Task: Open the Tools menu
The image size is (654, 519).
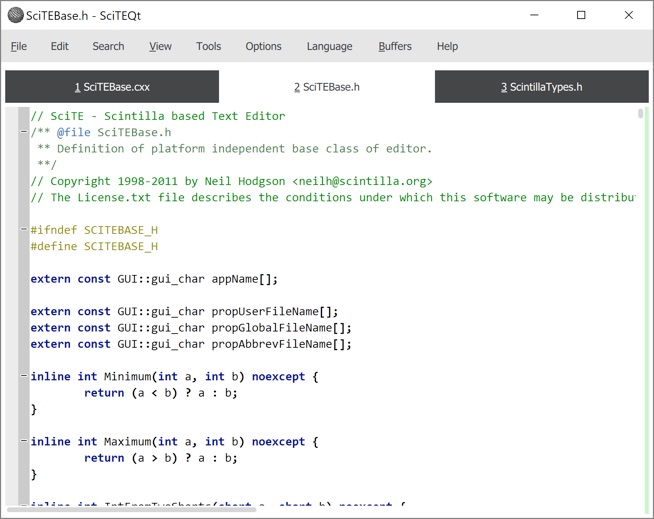Action: [209, 46]
